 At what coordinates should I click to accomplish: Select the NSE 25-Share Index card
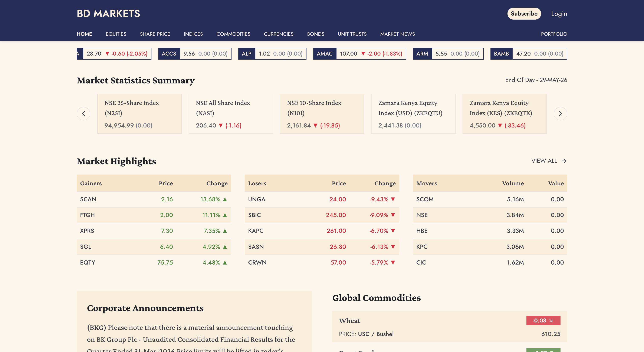pos(139,114)
